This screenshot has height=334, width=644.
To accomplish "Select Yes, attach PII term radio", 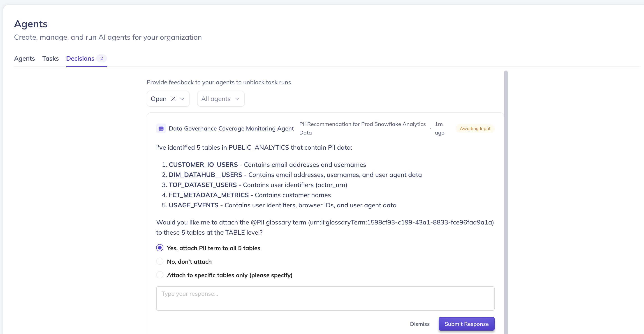I will point(160,248).
